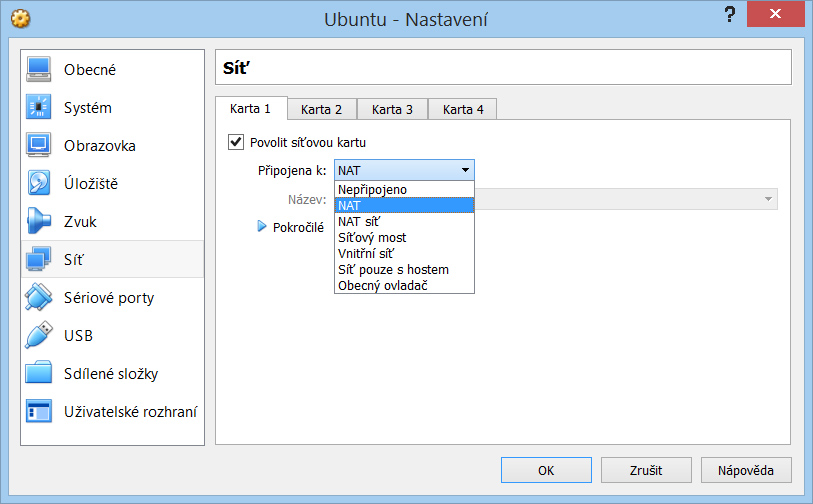
Task: Expand the Pokročilé section triangle
Action: point(262,227)
